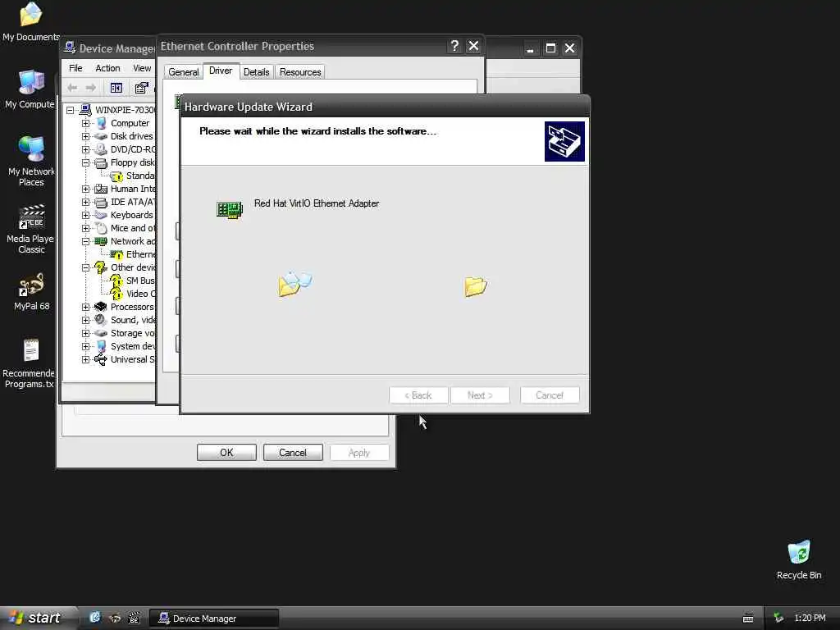Open Recommended Programs text file
Image resolution: width=840 pixels, height=630 pixels.
(x=30, y=363)
